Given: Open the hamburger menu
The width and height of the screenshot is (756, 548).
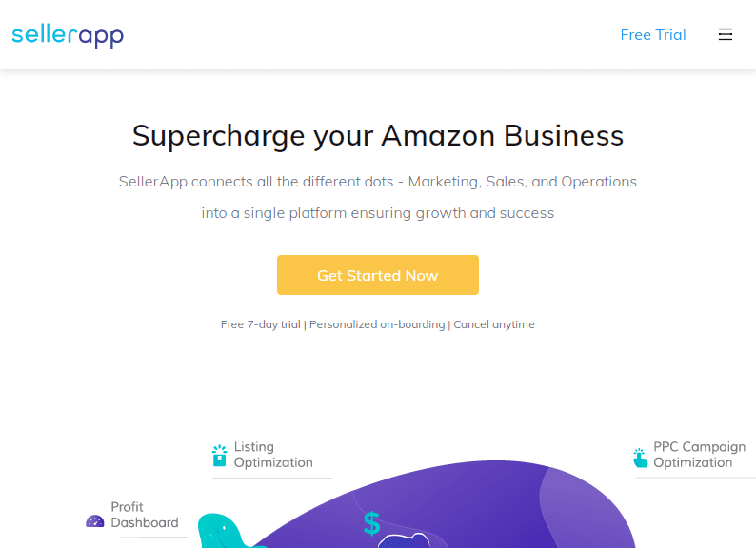Looking at the screenshot, I should pyautogui.click(x=726, y=35).
